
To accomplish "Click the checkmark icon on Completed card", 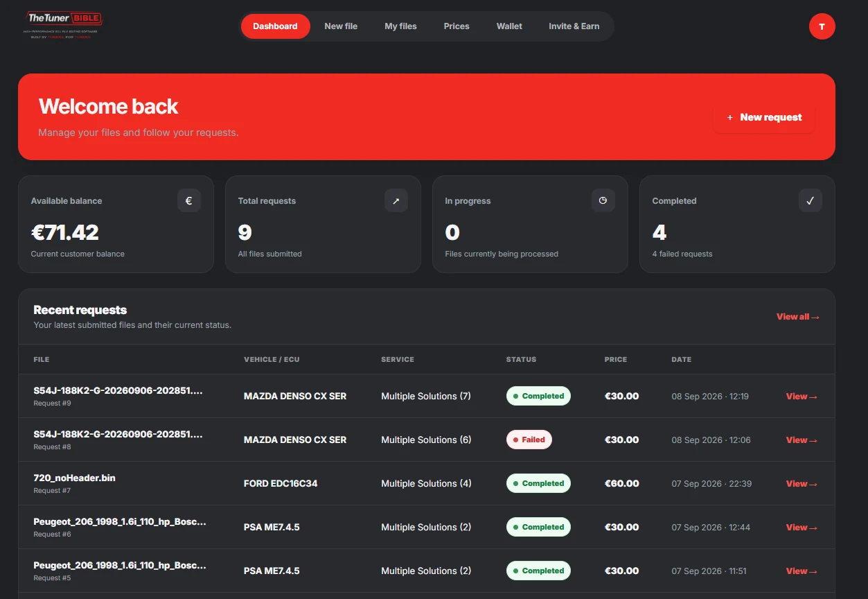I will pos(810,201).
